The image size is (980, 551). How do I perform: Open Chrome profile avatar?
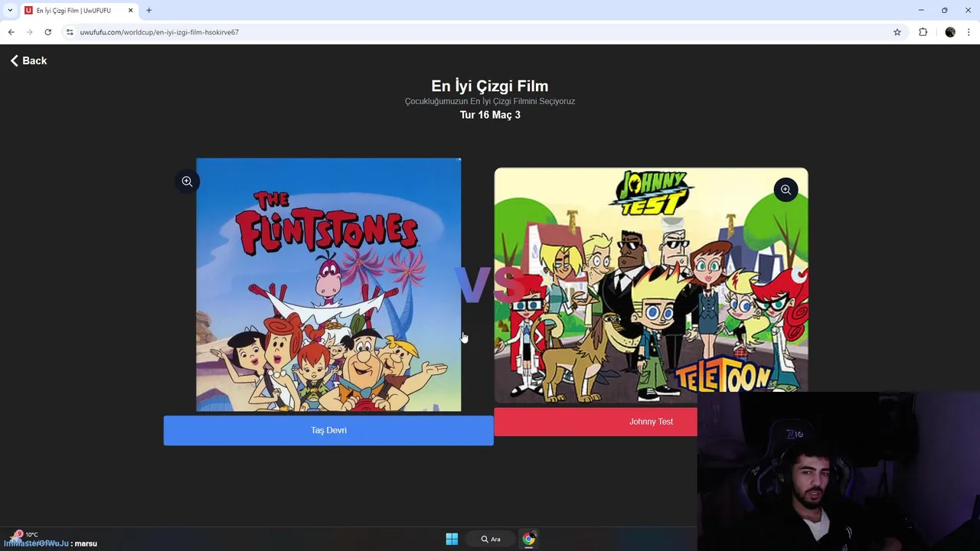point(950,32)
